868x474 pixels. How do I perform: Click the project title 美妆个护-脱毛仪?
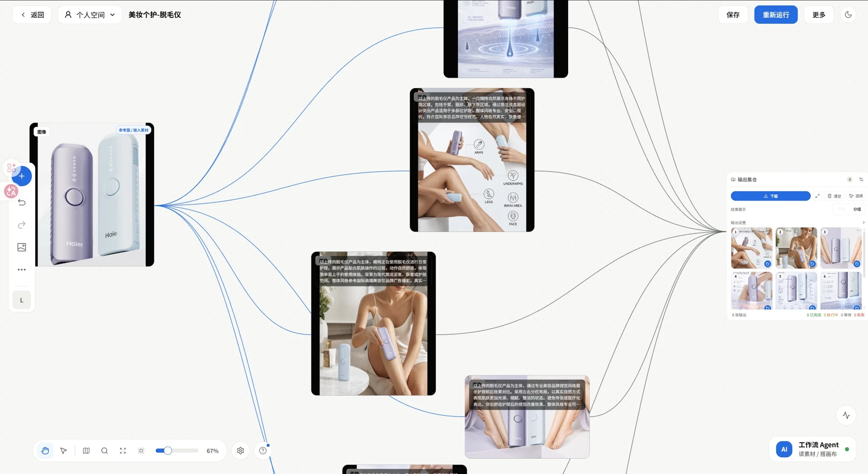pos(155,15)
